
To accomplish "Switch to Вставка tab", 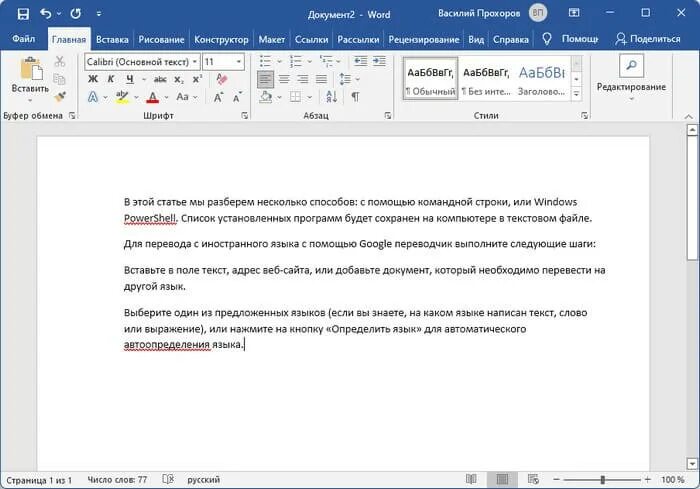I will pyautogui.click(x=112, y=39).
